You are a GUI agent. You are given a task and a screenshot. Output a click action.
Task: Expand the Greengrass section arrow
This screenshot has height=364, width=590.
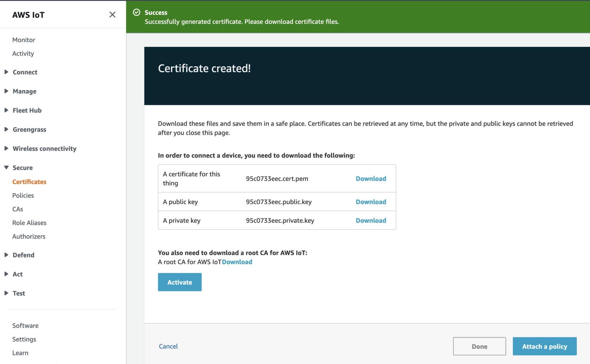pyautogui.click(x=6, y=129)
